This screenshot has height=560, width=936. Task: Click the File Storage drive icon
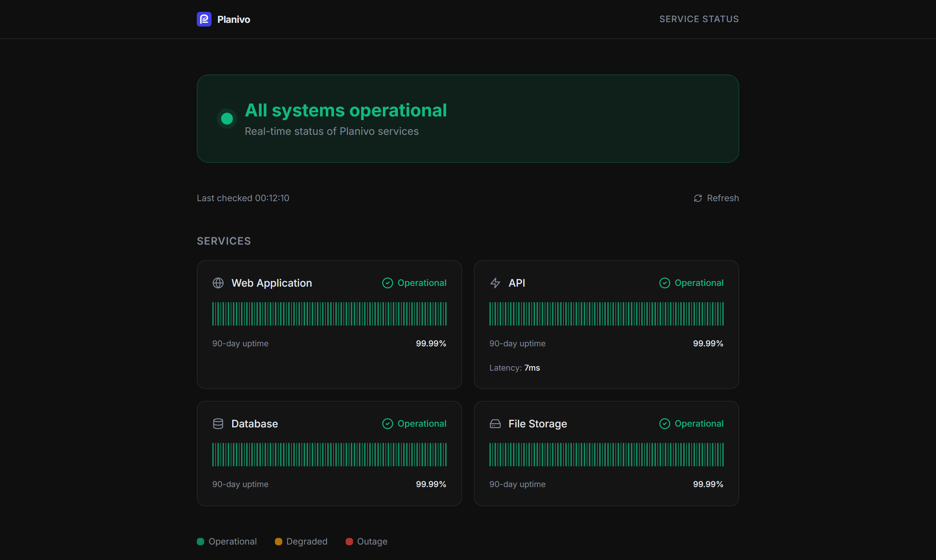pos(495,424)
